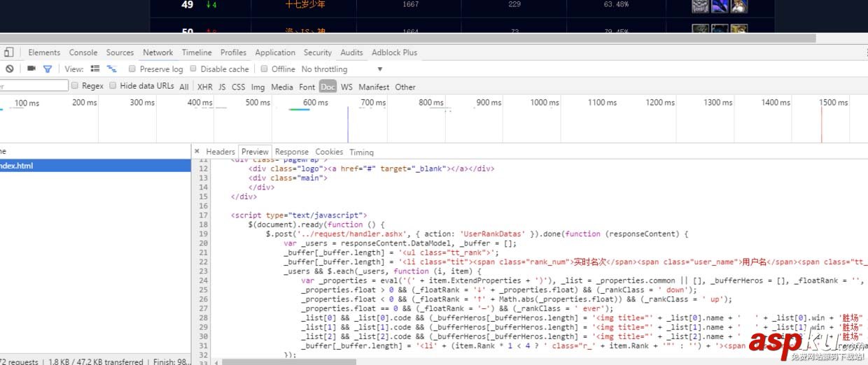Filter by Img type
The image size is (868, 365).
click(258, 87)
